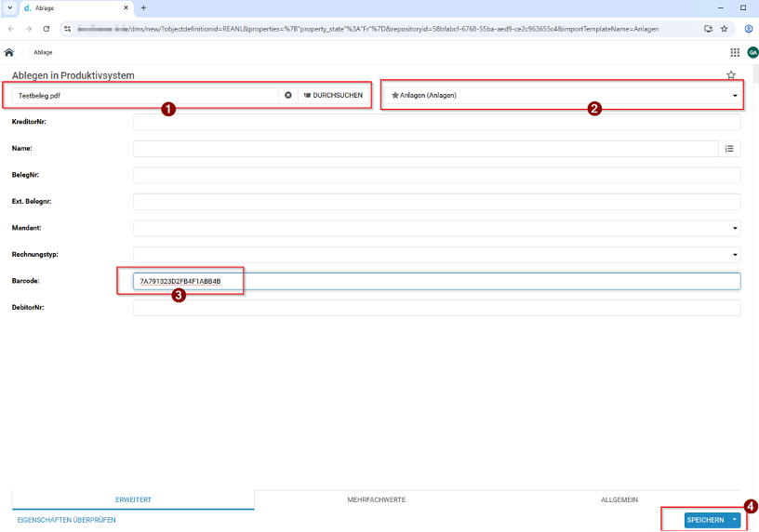Click the SPEICHERN save button
Screen dimensions: 759x532
(x=706, y=520)
